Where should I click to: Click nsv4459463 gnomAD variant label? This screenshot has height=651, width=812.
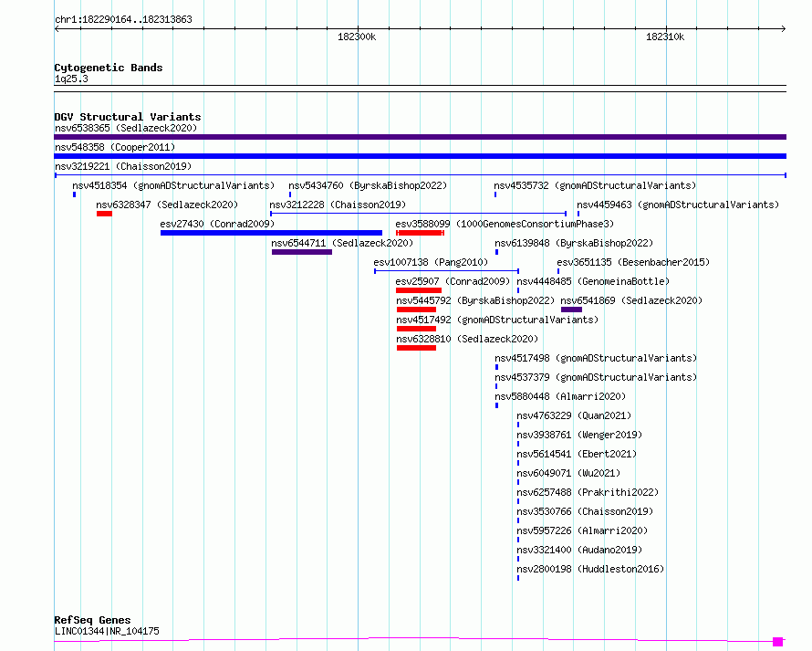pyautogui.click(x=679, y=205)
